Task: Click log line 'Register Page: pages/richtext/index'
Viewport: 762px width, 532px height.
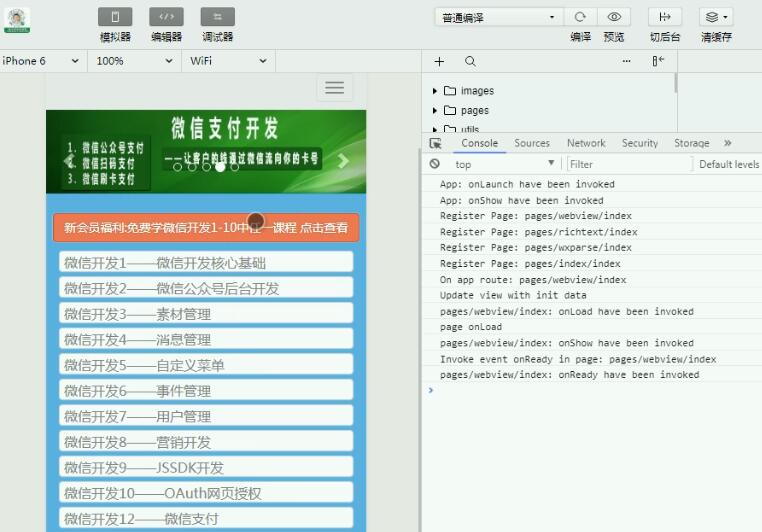Action: pyautogui.click(x=538, y=232)
